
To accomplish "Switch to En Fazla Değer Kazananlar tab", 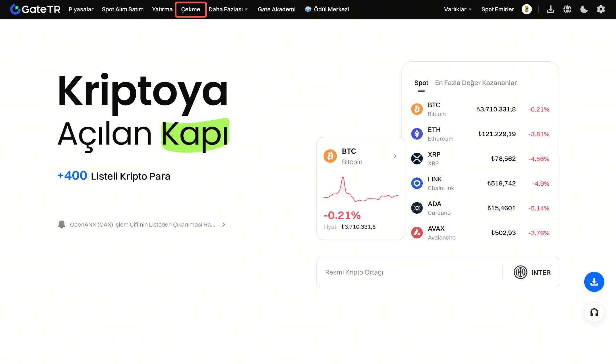I will click(475, 83).
